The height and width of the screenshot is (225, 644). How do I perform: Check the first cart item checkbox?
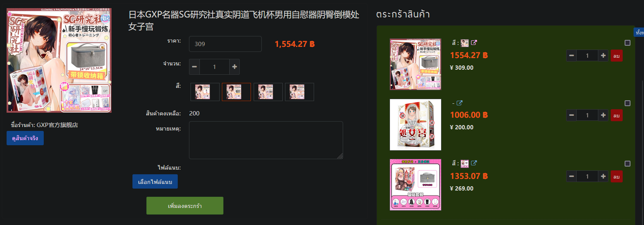(627, 43)
